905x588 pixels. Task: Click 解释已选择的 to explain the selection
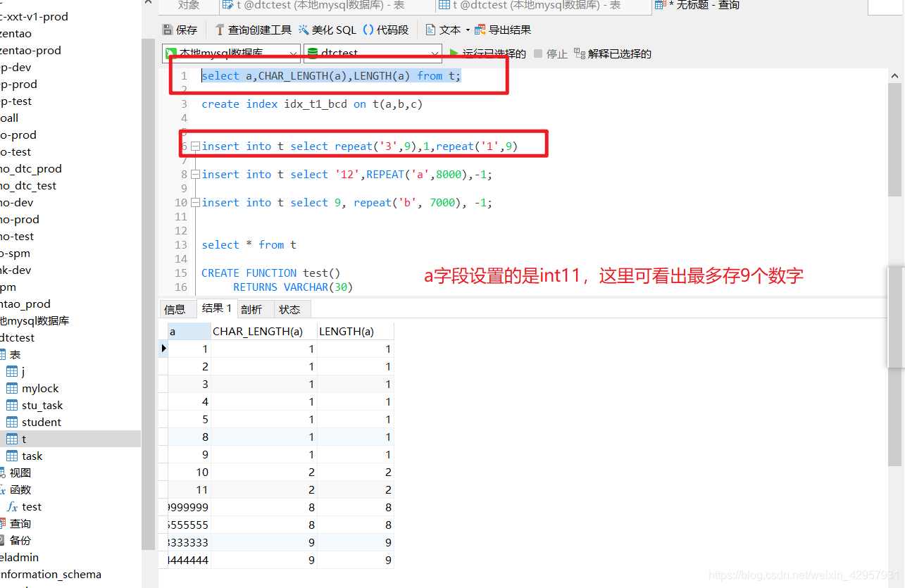click(613, 54)
